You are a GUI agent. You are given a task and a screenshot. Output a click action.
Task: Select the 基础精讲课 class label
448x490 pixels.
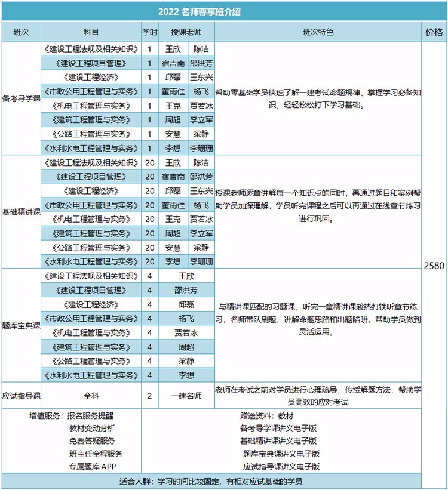coord(21,211)
